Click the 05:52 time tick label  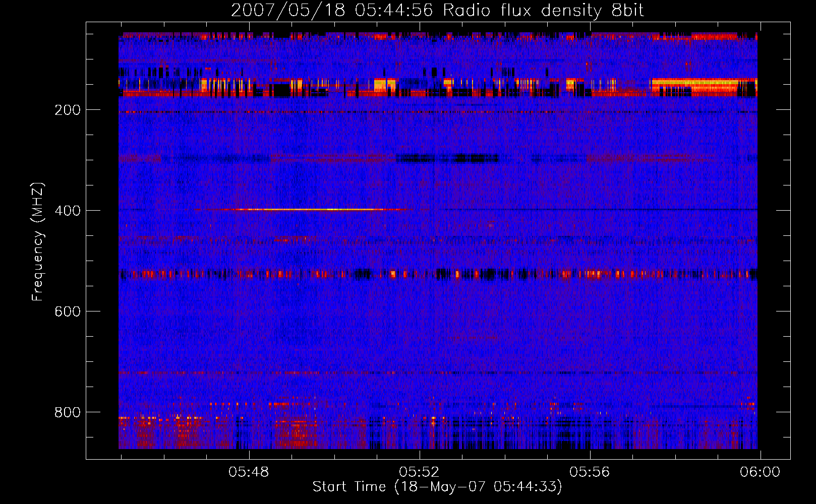click(x=420, y=472)
